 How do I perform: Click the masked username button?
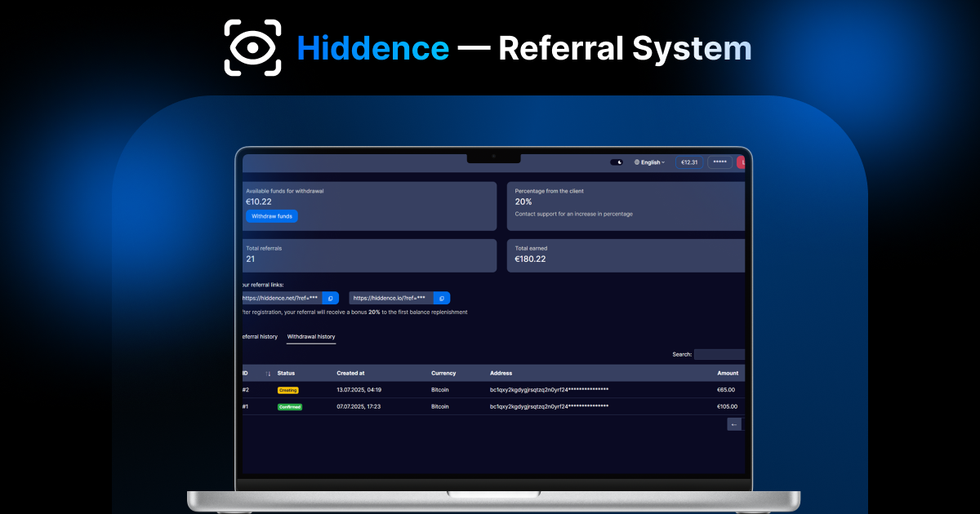pos(719,162)
